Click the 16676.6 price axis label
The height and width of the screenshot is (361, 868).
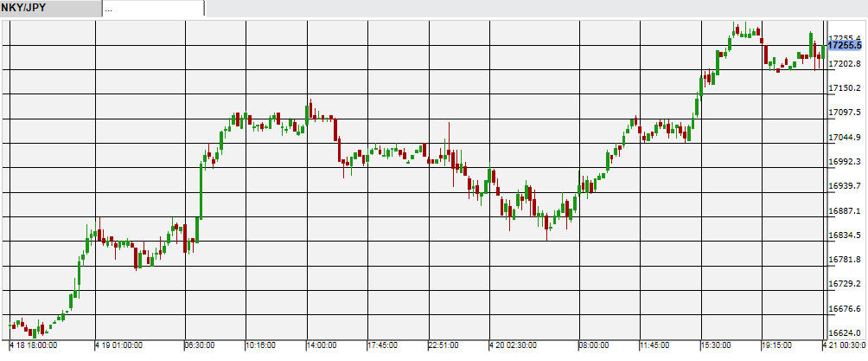pos(845,309)
